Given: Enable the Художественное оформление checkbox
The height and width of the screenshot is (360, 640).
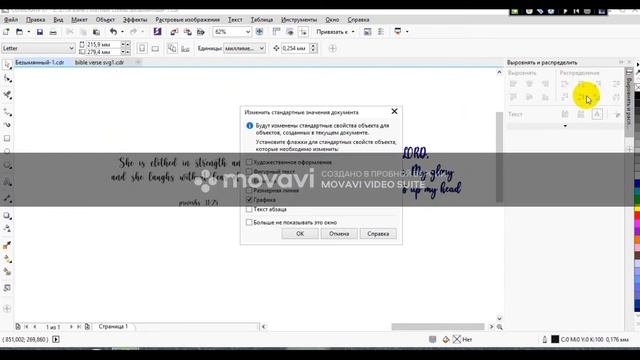Looking at the screenshot, I should [x=249, y=162].
